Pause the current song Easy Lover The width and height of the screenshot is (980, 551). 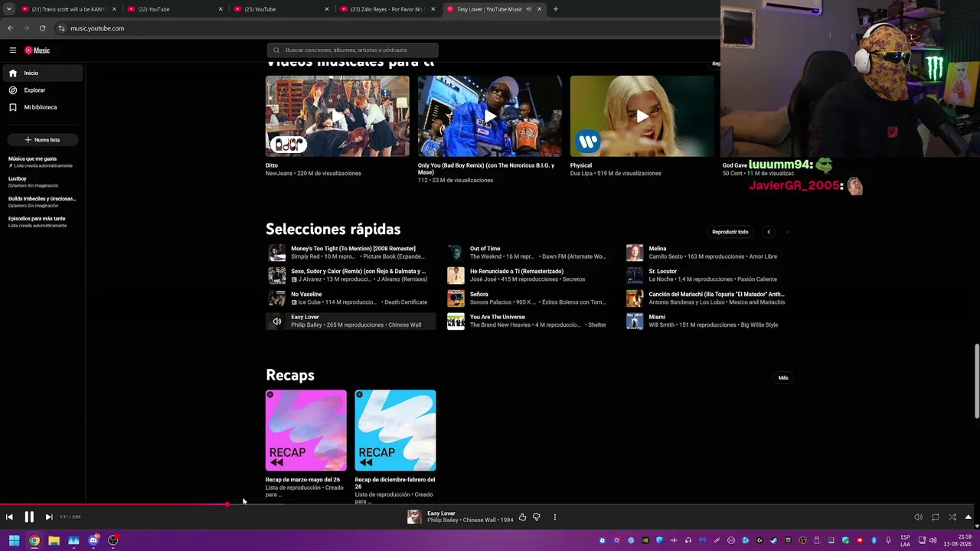29,517
